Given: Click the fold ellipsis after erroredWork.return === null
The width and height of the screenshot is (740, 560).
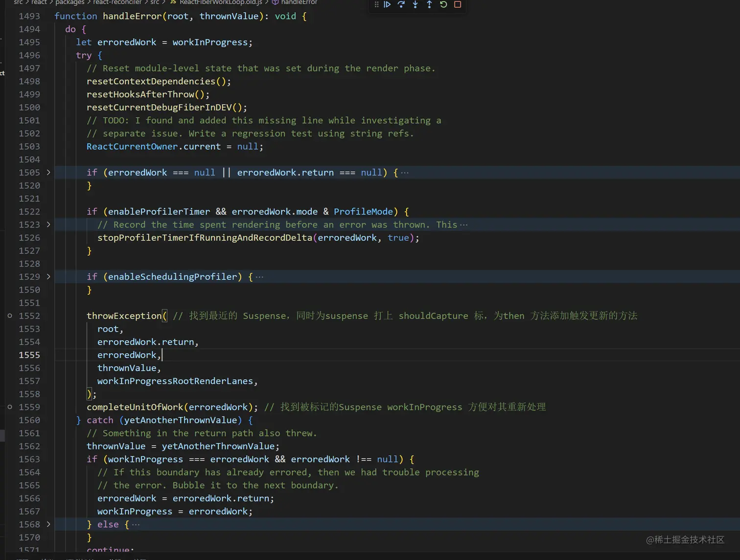Looking at the screenshot, I should click(405, 173).
